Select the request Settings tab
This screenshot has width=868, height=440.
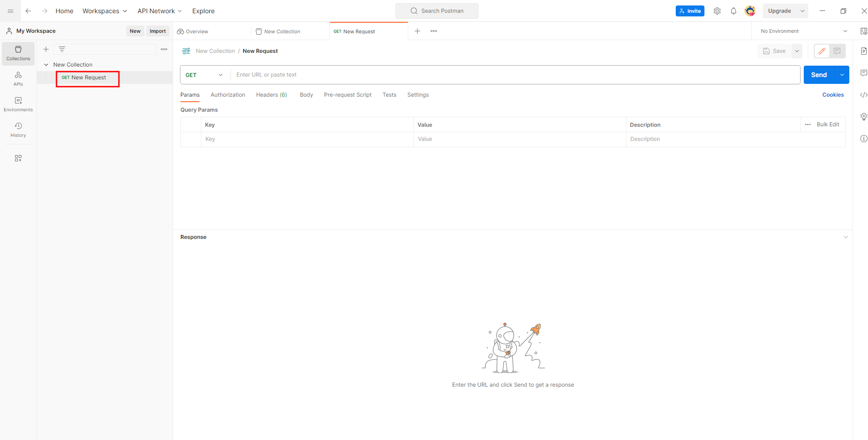(x=418, y=95)
